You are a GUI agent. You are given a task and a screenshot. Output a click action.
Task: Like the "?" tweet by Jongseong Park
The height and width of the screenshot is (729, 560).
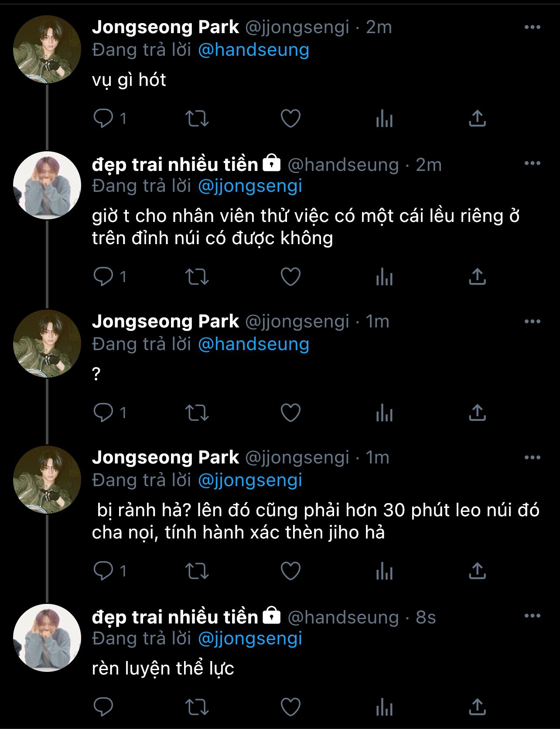coord(290,412)
